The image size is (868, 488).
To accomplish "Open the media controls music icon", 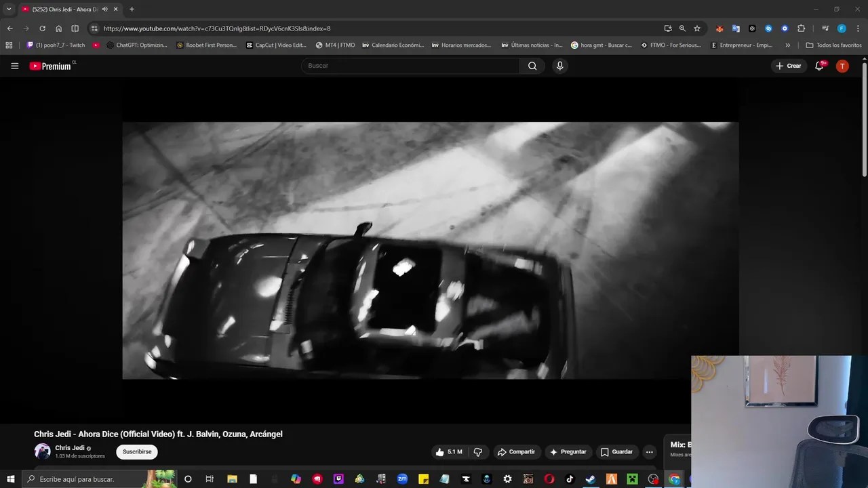I will [825, 28].
